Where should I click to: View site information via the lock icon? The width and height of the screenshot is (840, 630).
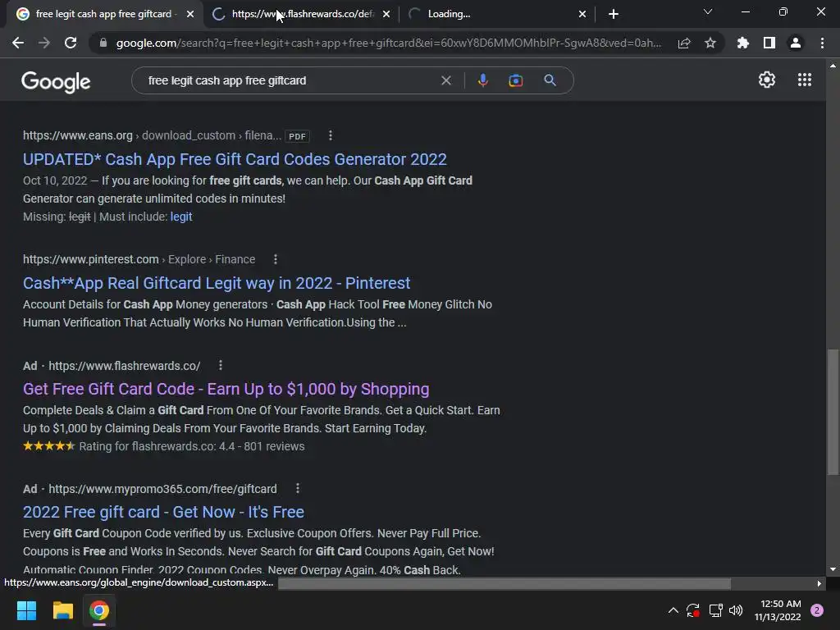103,43
